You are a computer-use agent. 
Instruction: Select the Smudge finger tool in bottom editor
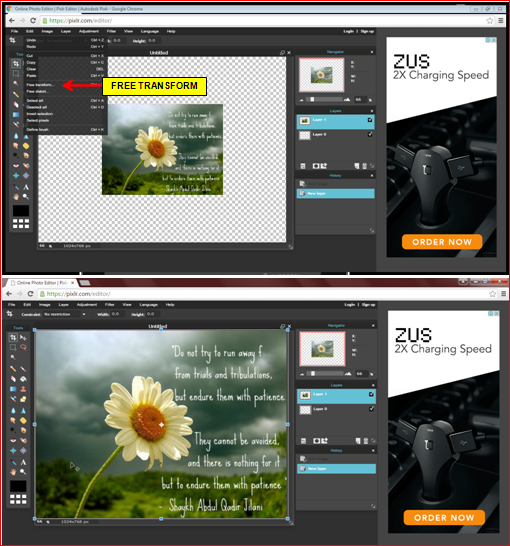13,421
